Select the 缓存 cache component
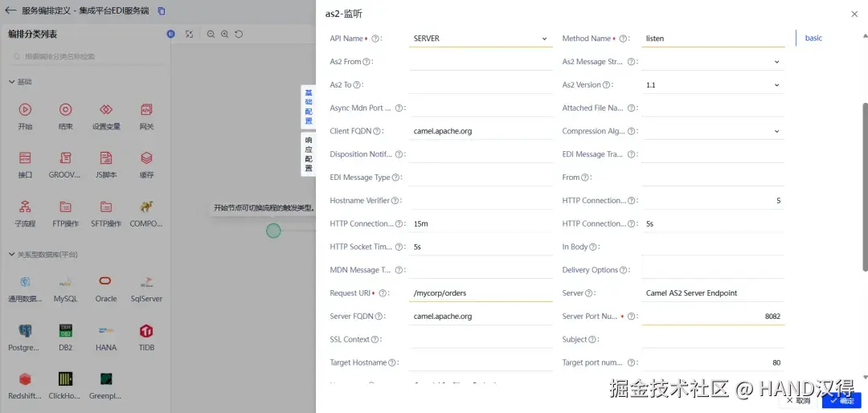868x413 pixels. click(x=147, y=157)
